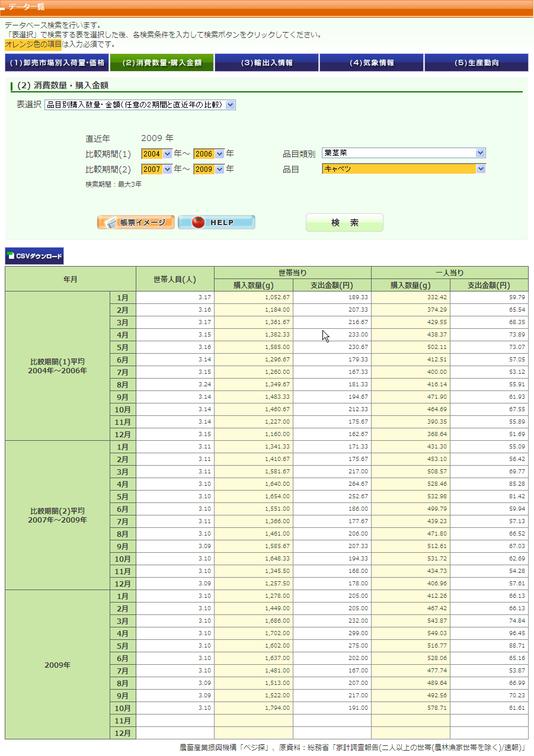Viewport: 534px width, 756px height.
Task: Open the (3)輸出入情報 tab
Action: point(267,62)
